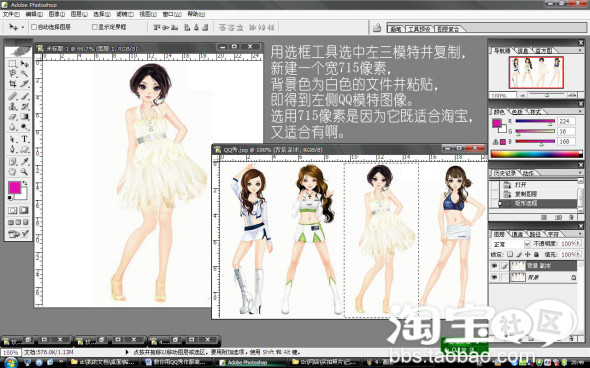Select the Gradient tool
Viewport: 590px width, 368px height.
24,117
